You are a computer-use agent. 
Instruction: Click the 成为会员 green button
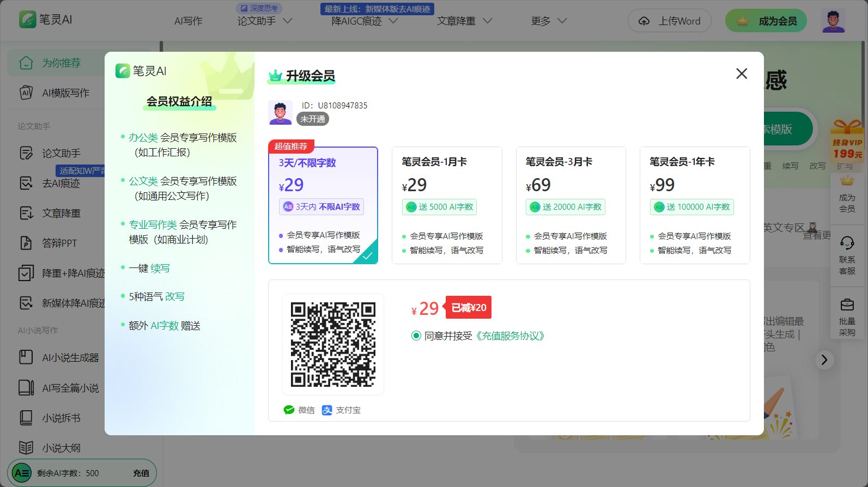(x=766, y=21)
